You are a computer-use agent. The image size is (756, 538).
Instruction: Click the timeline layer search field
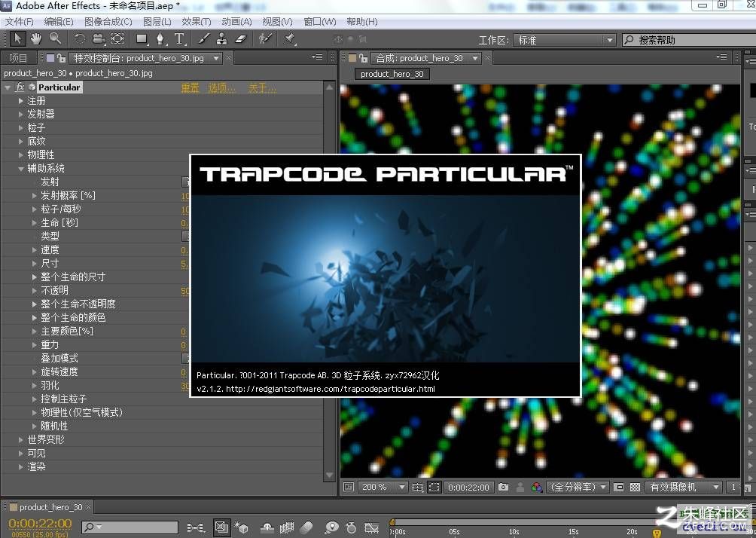pyautogui.click(x=130, y=527)
